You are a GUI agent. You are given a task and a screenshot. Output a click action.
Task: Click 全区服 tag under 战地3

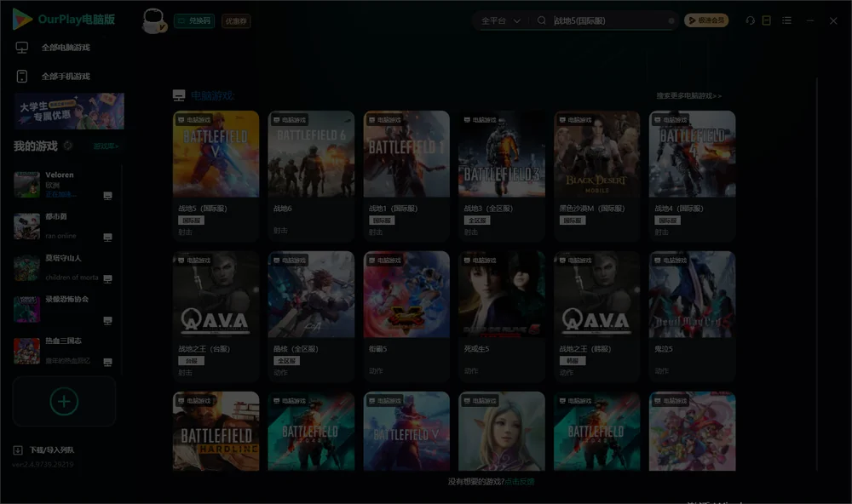tap(477, 220)
